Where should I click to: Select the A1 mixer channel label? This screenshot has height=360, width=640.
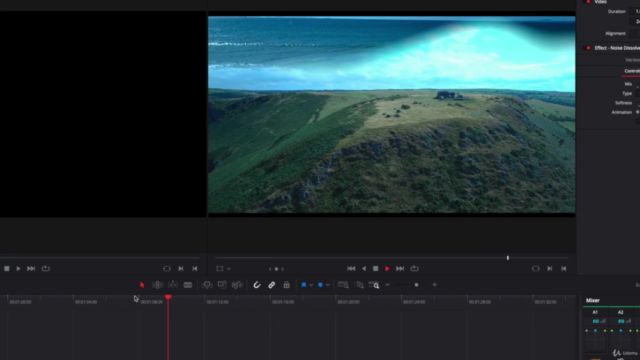pyautogui.click(x=595, y=312)
